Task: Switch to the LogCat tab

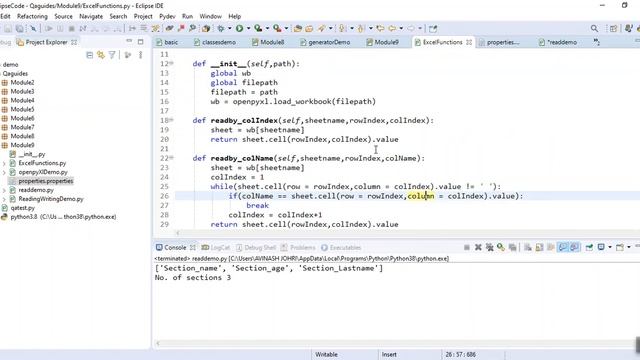Action: [x=216, y=247]
